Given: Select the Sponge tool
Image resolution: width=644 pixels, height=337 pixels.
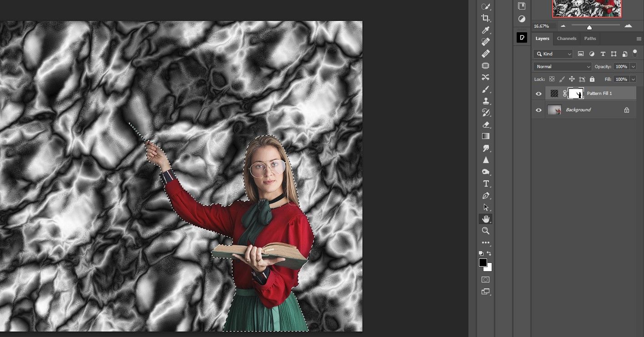Looking at the screenshot, I should (486, 172).
